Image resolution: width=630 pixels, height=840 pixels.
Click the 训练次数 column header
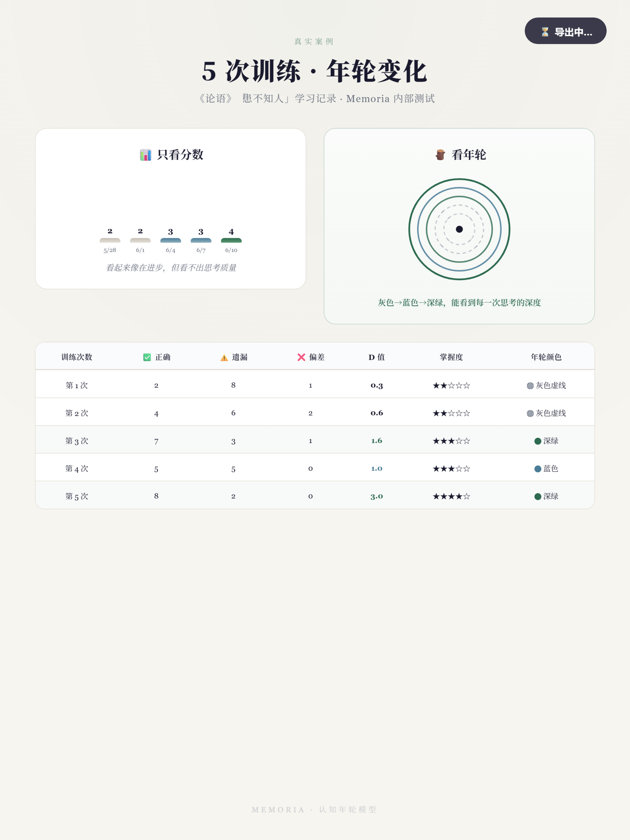point(77,357)
